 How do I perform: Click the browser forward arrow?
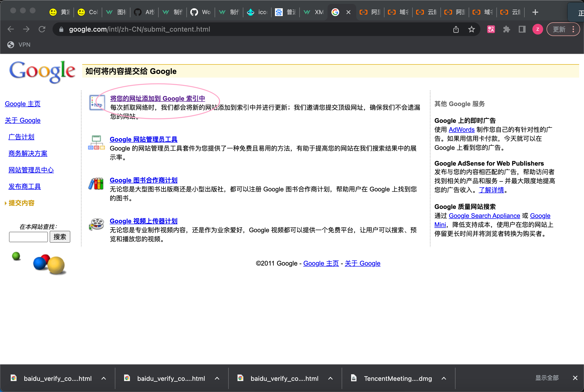pos(26,29)
